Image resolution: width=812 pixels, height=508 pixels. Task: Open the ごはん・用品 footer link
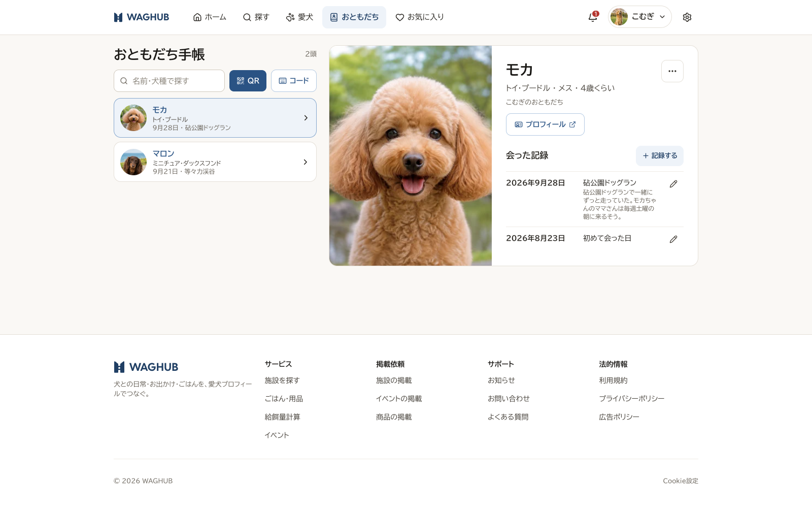(284, 399)
